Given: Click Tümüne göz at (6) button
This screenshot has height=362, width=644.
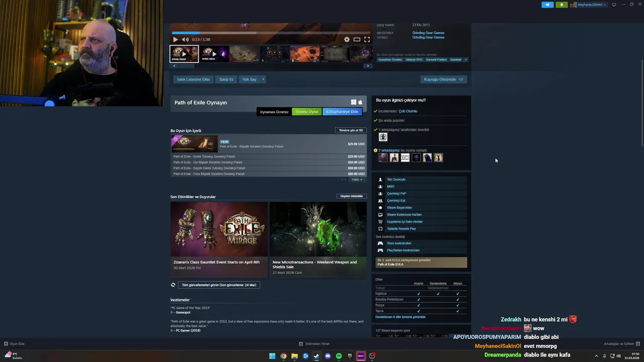Looking at the screenshot, I should pos(351,130).
